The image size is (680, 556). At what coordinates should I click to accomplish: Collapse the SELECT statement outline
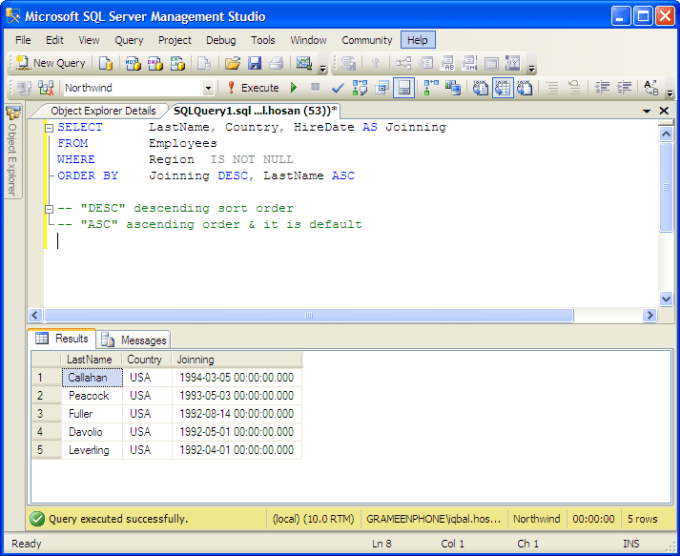pyautogui.click(x=49, y=128)
